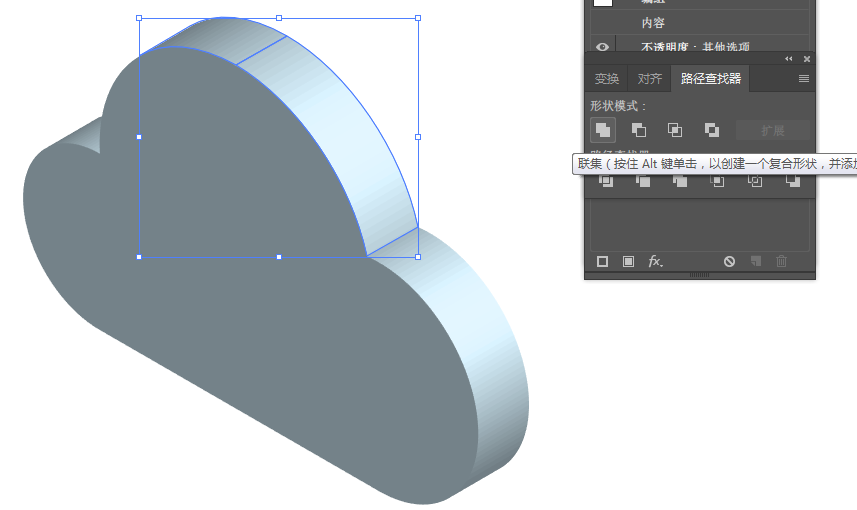Delete the selected item with the trash icon
Screen dimensions: 857x510
(x=782, y=261)
